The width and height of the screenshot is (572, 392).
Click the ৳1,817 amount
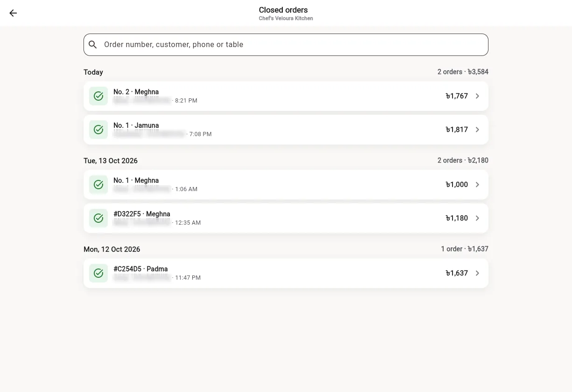[x=457, y=130]
